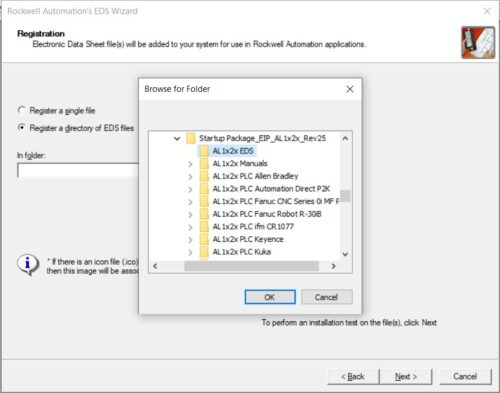This screenshot has height=393, width=500.
Task: Close the Browse for Folder dialog
Action: coord(350,89)
